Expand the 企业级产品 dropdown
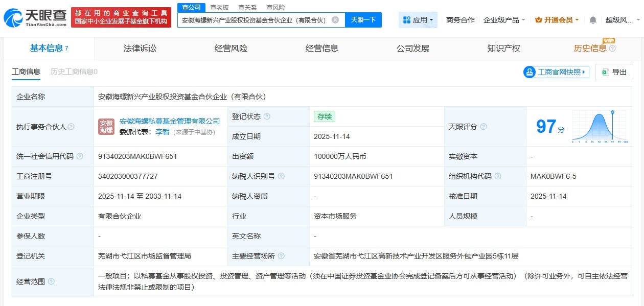This screenshot has width=644, height=306. 502,19
